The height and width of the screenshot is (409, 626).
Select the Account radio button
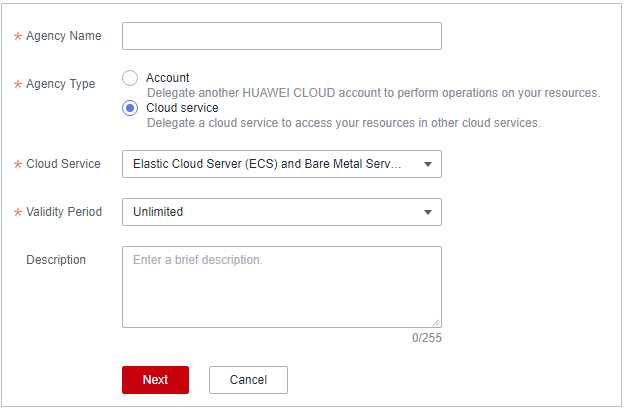point(130,78)
